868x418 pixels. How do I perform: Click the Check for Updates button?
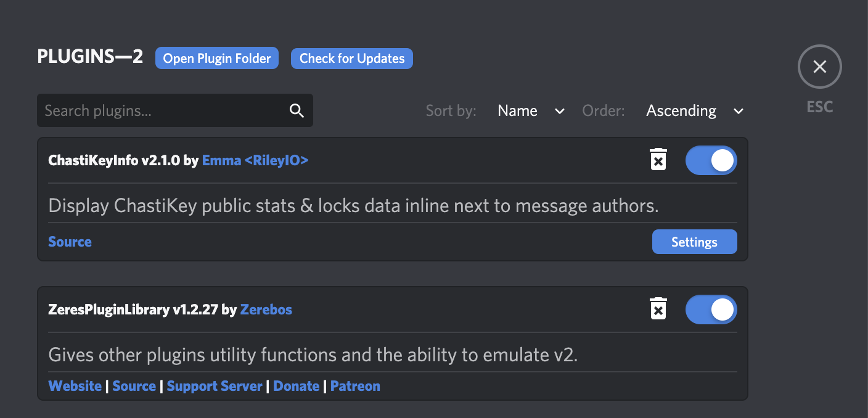[352, 58]
